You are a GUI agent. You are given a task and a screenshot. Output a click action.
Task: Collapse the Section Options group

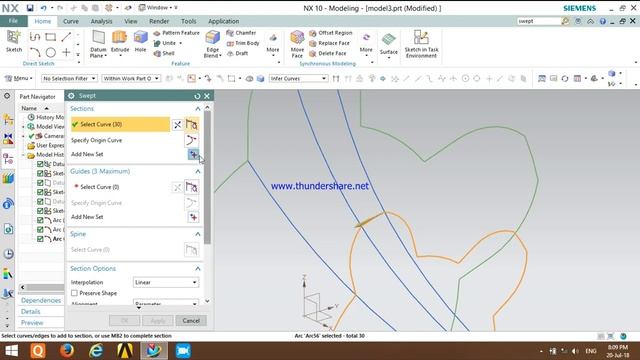(x=198, y=269)
